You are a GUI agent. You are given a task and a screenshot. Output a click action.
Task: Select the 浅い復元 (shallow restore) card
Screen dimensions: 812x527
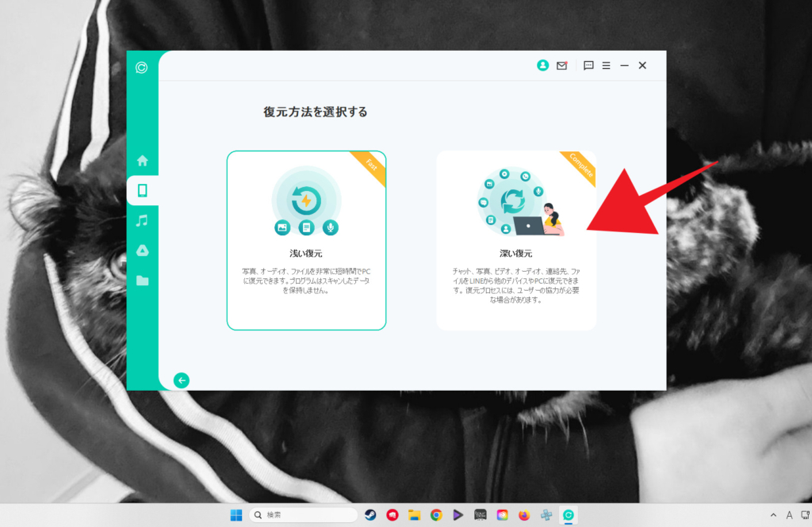point(306,240)
